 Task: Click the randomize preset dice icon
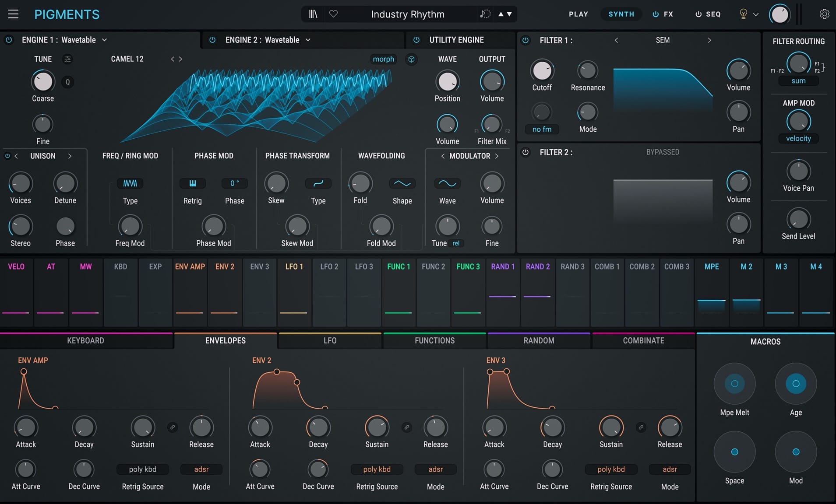click(485, 14)
